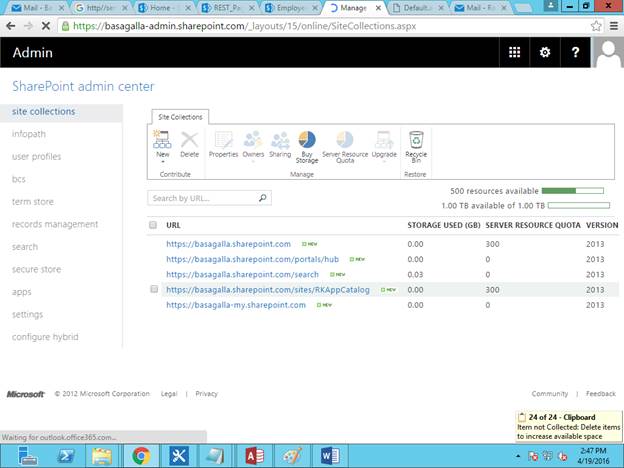624x468 pixels.
Task: Open File Explorer from the taskbar
Action: tap(102, 456)
